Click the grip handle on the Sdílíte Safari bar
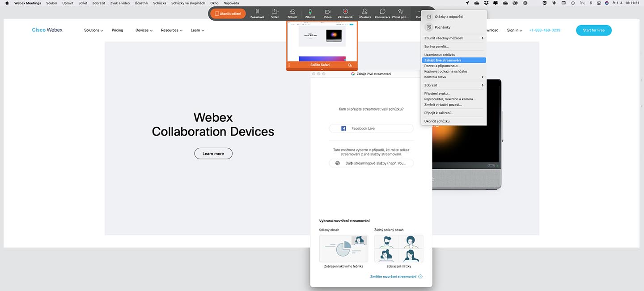This screenshot has width=644, height=291. tap(289, 65)
